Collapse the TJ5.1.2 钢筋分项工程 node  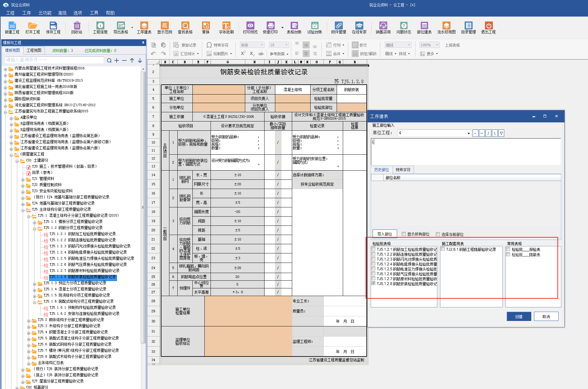(35, 229)
